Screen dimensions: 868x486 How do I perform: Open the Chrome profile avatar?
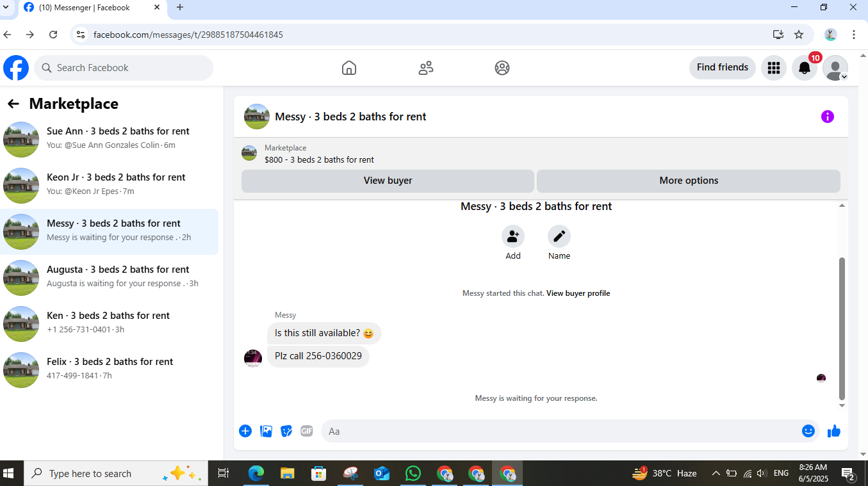(x=831, y=35)
